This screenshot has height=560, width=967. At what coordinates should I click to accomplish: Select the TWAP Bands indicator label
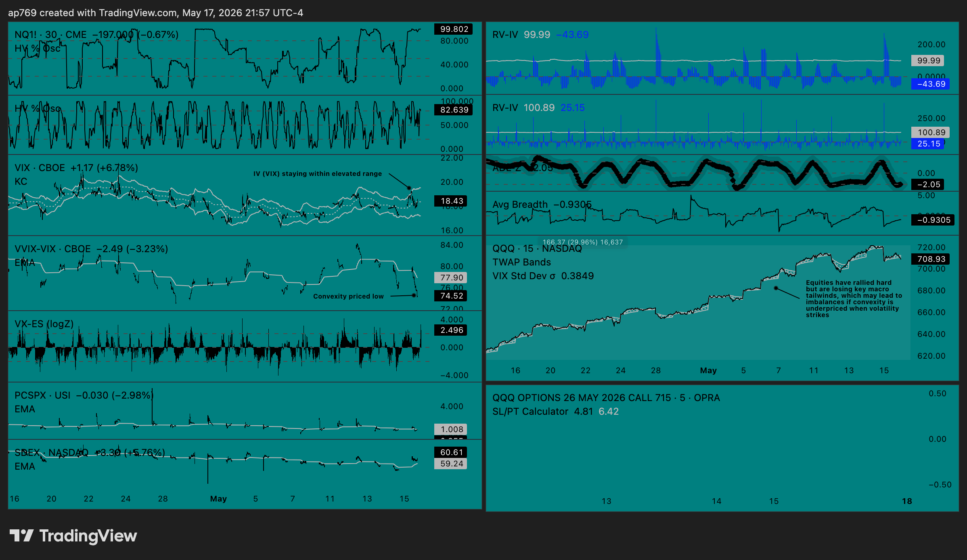521,262
